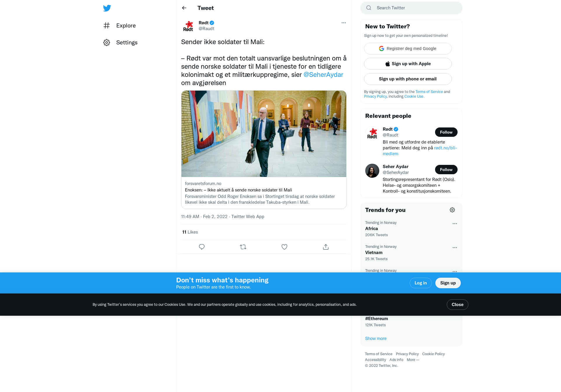Open the @SeherAydar mention link

[323, 75]
